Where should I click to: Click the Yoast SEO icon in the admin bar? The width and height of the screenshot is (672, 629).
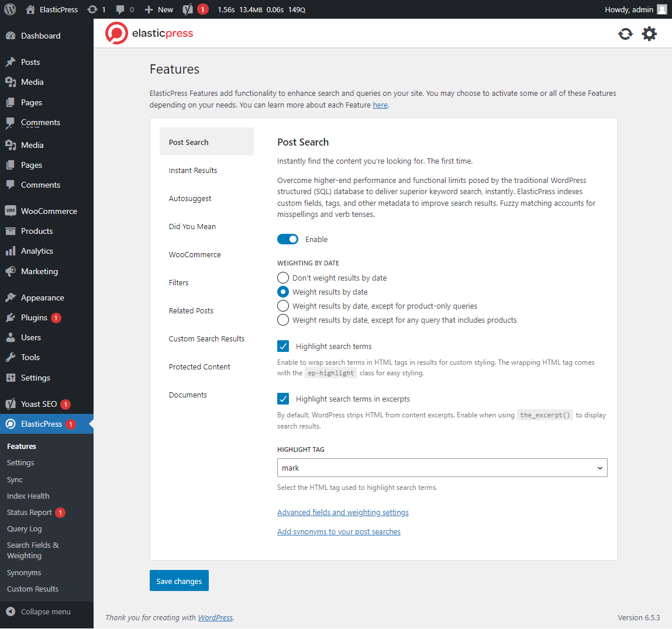point(186,9)
